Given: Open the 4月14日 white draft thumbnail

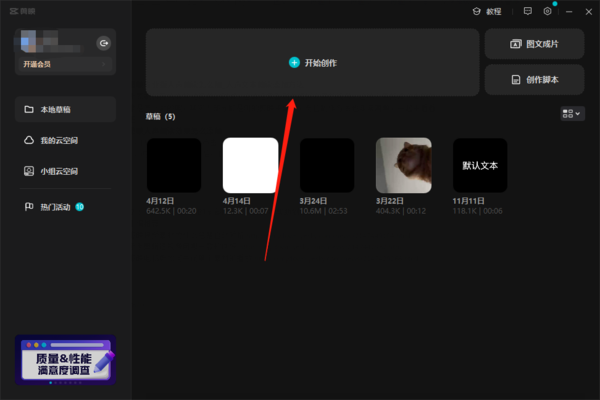Looking at the screenshot, I should point(251,165).
